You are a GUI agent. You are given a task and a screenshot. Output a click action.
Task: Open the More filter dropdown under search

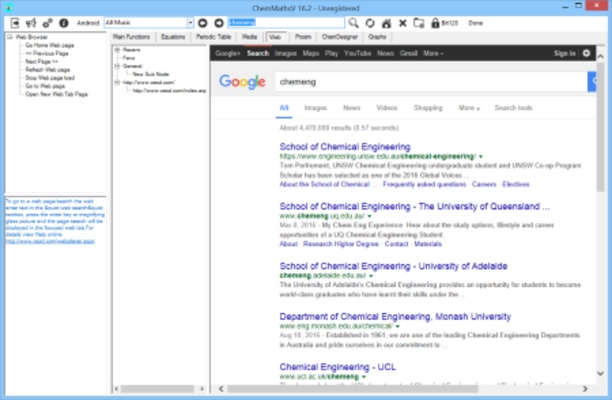[x=469, y=108]
